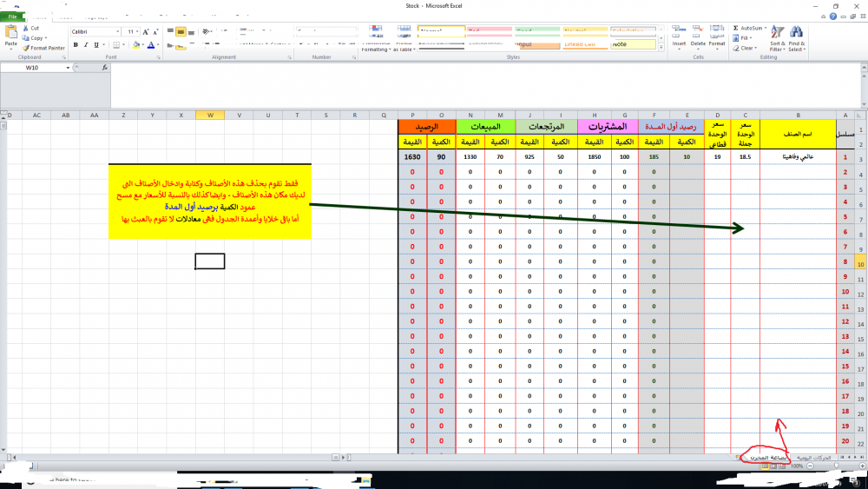868x489 pixels.
Task: Select column W header
Action: [x=210, y=116]
